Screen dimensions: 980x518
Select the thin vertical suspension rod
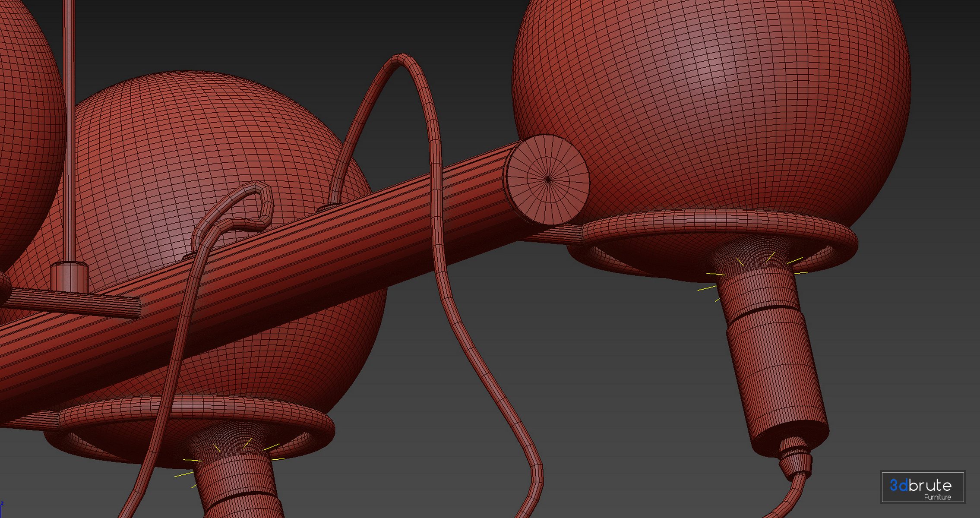(69, 129)
